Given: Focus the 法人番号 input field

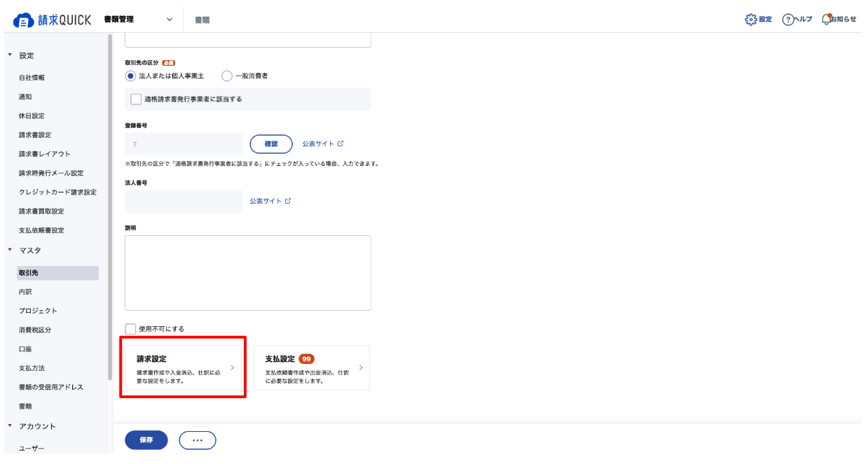Looking at the screenshot, I should (183, 201).
